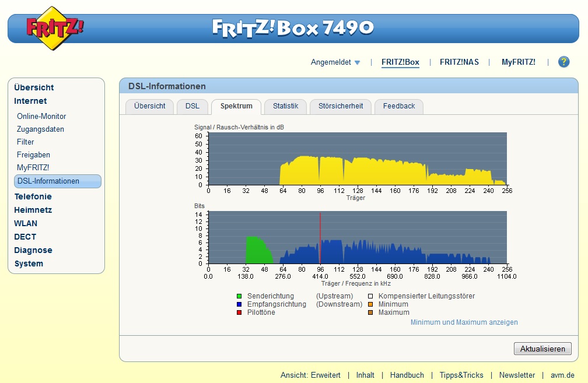The image size is (588, 383).
Task: Open MyFRITZ! under the Internet menu
Action: [x=33, y=167]
